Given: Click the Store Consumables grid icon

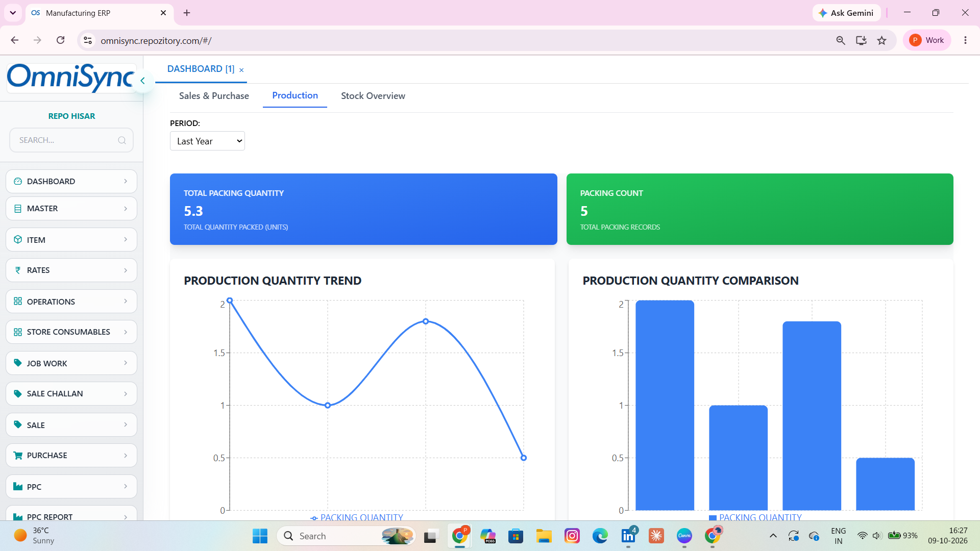Looking at the screenshot, I should [x=18, y=332].
